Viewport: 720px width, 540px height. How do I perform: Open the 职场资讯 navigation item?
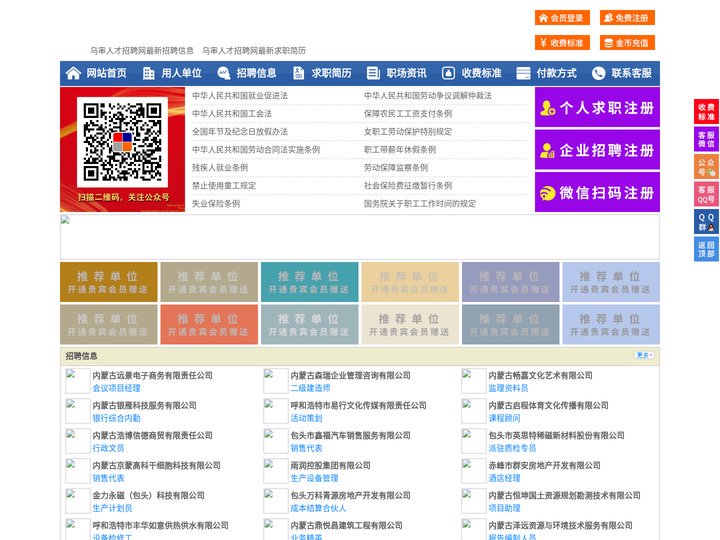pyautogui.click(x=406, y=73)
